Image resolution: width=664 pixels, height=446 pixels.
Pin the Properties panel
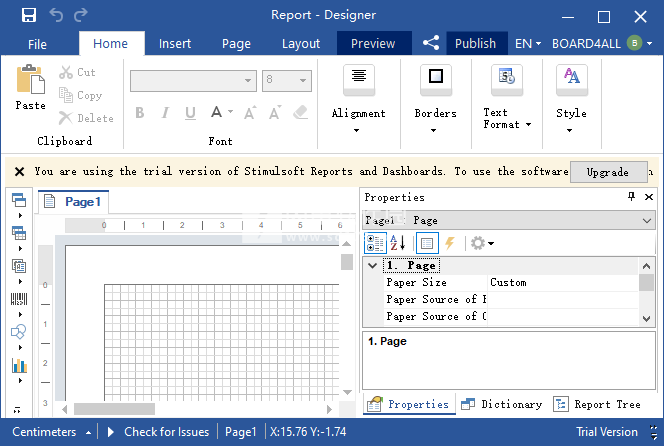tap(631, 197)
